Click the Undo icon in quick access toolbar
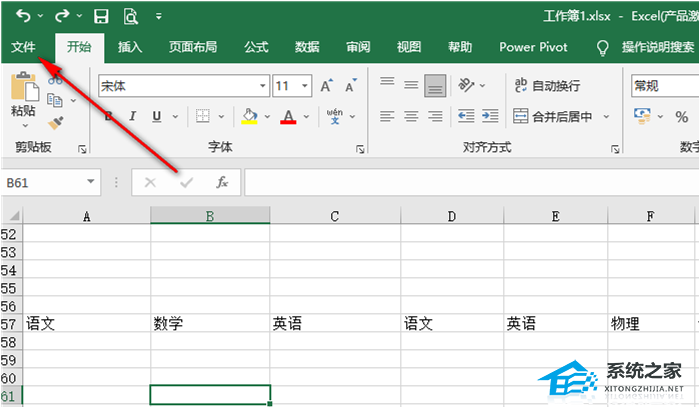The image size is (699, 407). 23,16
